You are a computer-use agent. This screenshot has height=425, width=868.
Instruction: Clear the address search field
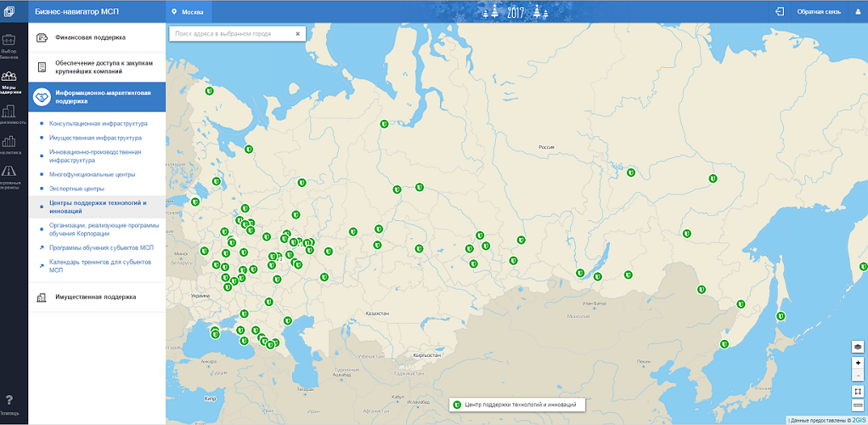pos(298,34)
